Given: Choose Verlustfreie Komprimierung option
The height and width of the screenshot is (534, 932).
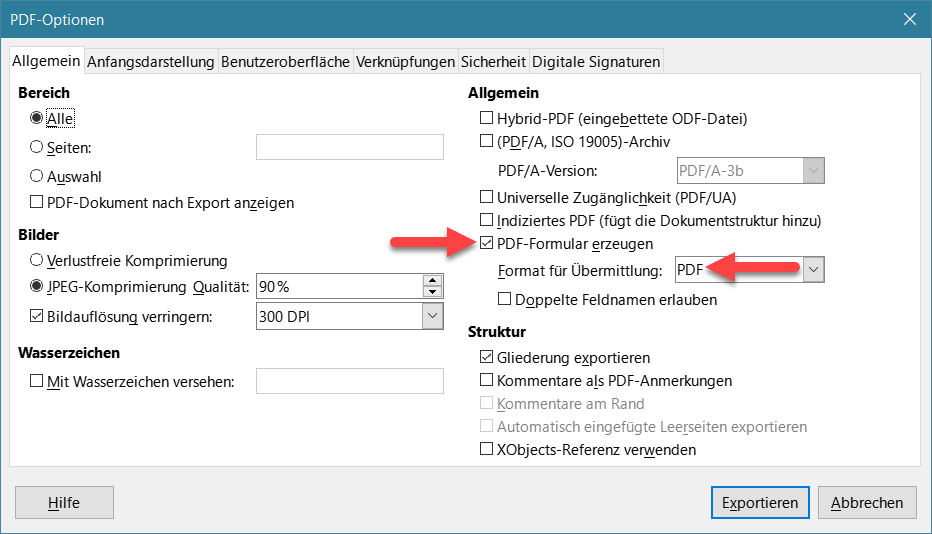Looking at the screenshot, I should (36, 260).
